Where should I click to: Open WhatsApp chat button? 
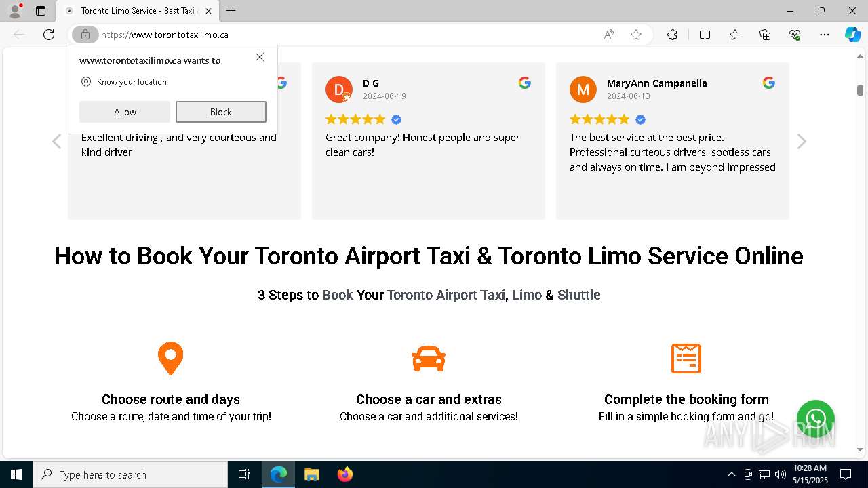point(816,418)
